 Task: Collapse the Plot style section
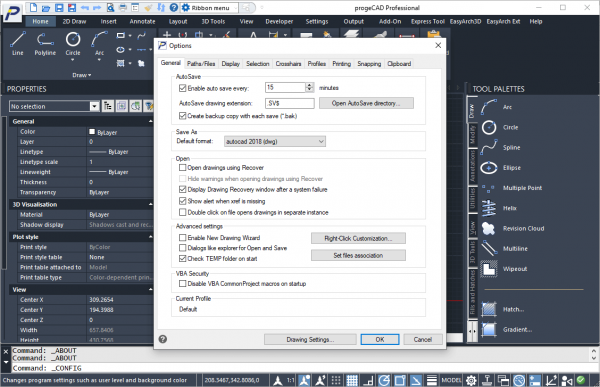[150, 237]
